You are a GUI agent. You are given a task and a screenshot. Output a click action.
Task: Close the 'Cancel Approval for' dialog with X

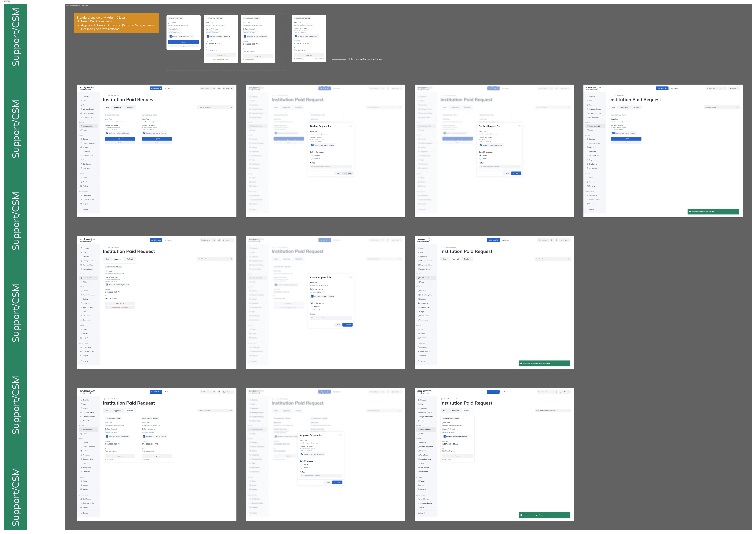pos(350,277)
